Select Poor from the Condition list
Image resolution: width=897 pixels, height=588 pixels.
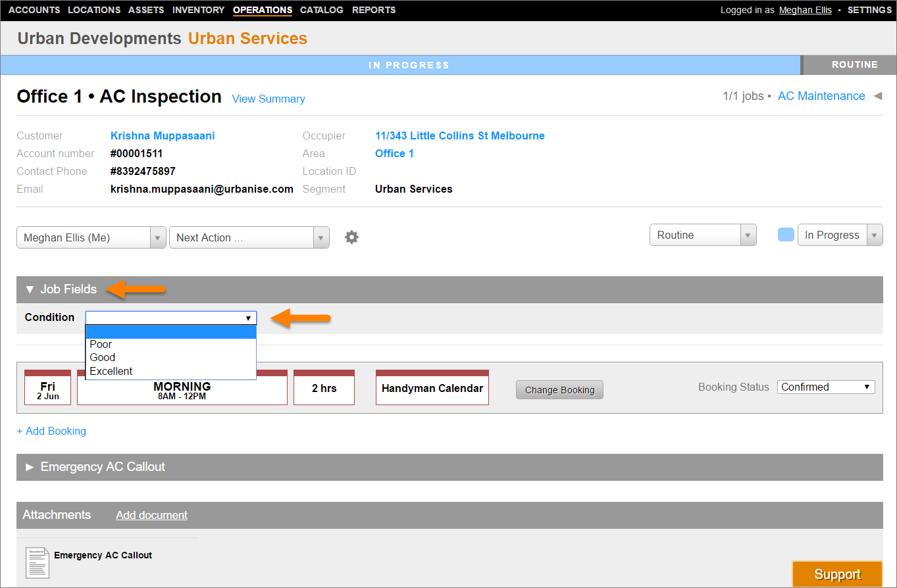point(101,344)
